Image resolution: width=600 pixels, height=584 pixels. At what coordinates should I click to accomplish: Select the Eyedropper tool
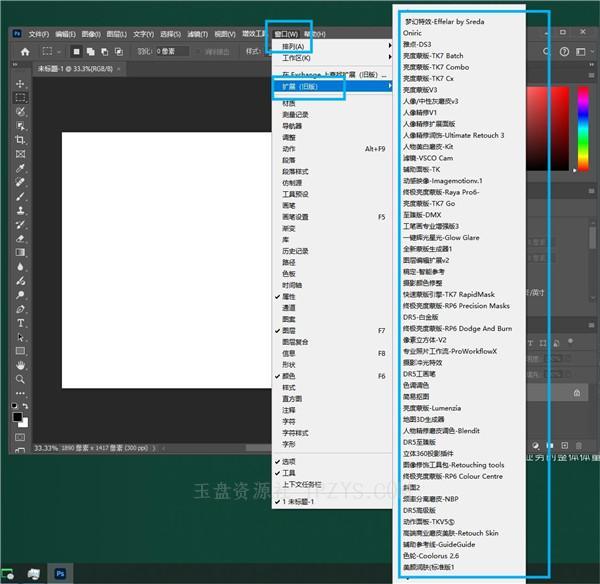(20, 169)
